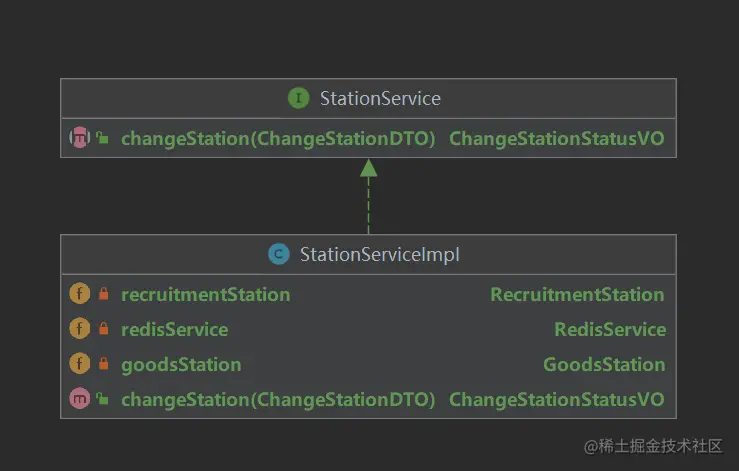Select the recruitmentStation field name
Screen dimensions: 739x471
click(205, 295)
